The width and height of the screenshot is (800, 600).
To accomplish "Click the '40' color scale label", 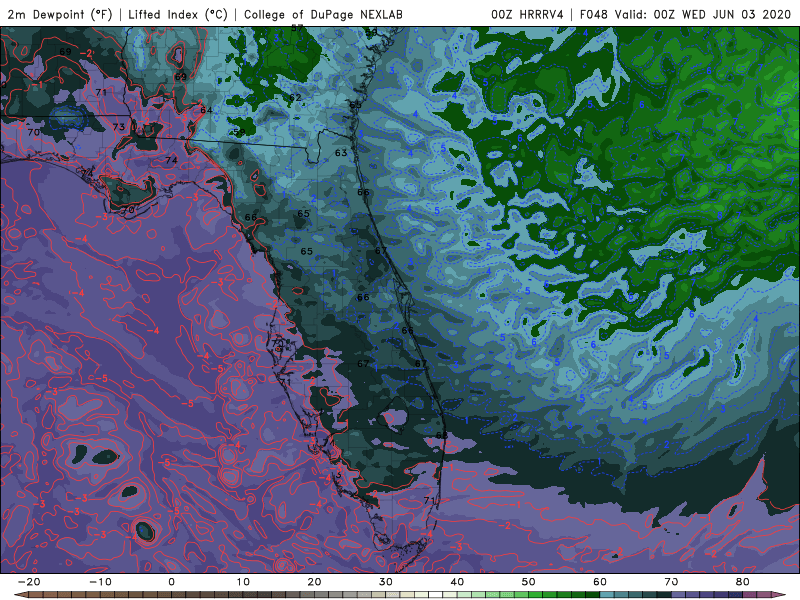I will click(x=457, y=582).
